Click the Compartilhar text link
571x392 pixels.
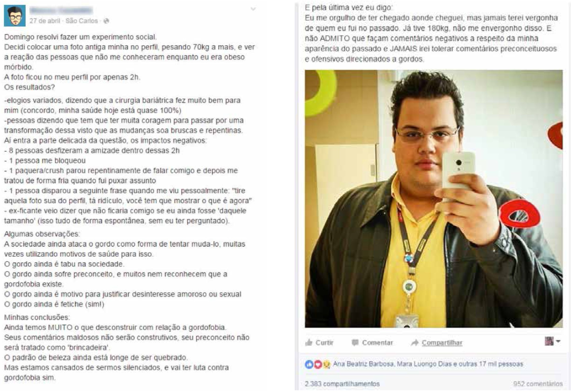pos(442,343)
